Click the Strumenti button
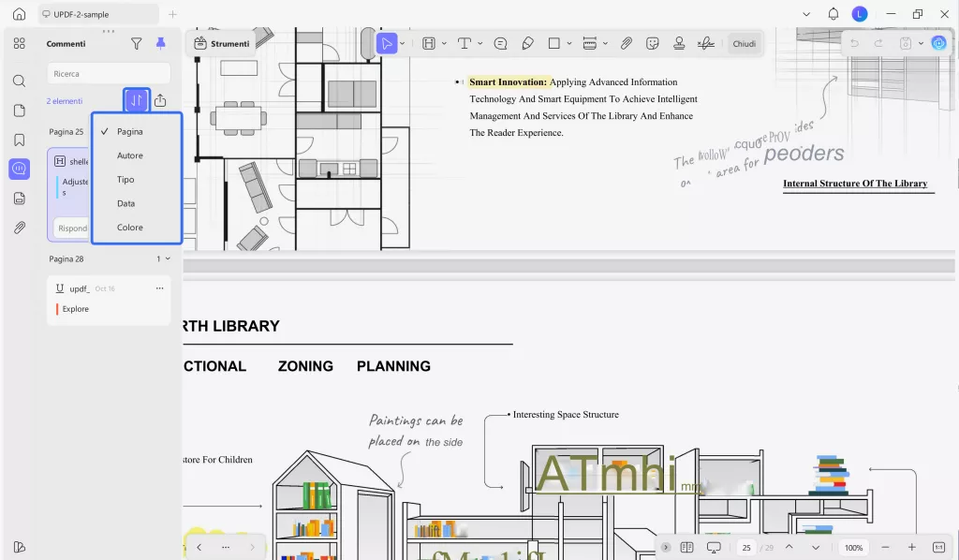Screen dimensions: 959x560 point(221,43)
